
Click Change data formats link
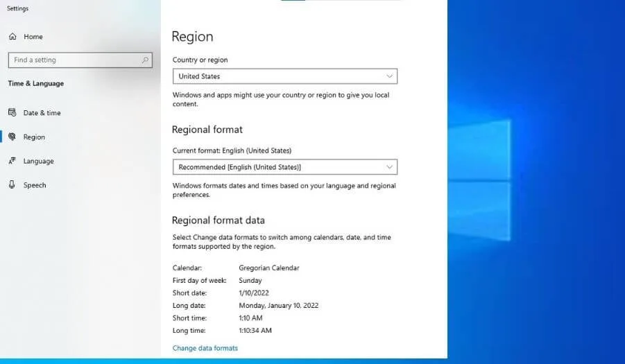(205, 348)
